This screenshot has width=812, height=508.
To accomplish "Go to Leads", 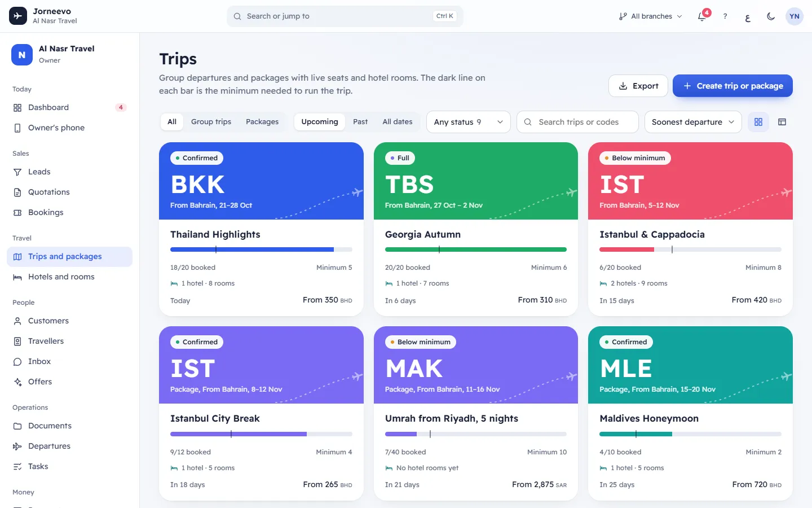I will (69, 172).
